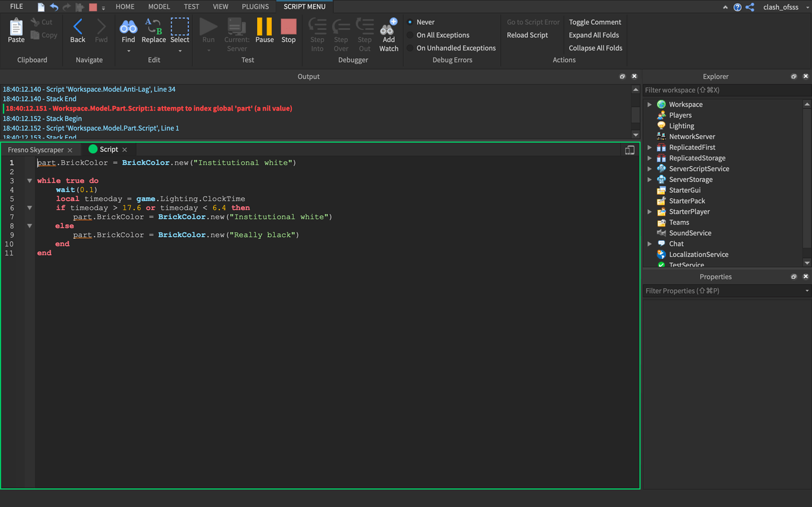Open the Fresno Skyscraper tab

[35, 149]
